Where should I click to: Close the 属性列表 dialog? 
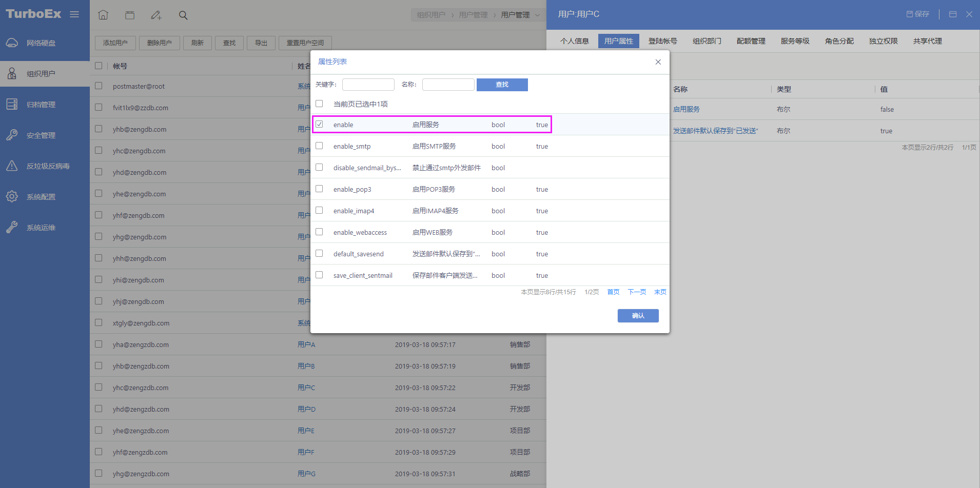click(x=658, y=62)
